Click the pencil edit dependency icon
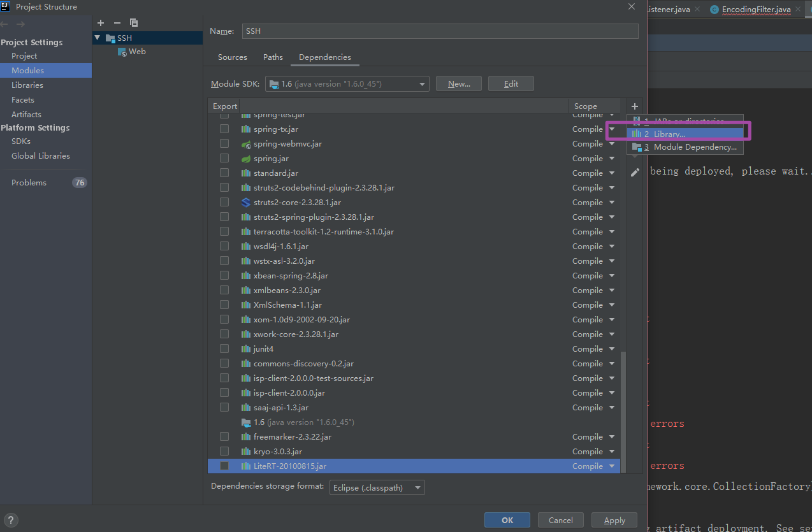Image resolution: width=812 pixels, height=532 pixels. click(x=635, y=172)
